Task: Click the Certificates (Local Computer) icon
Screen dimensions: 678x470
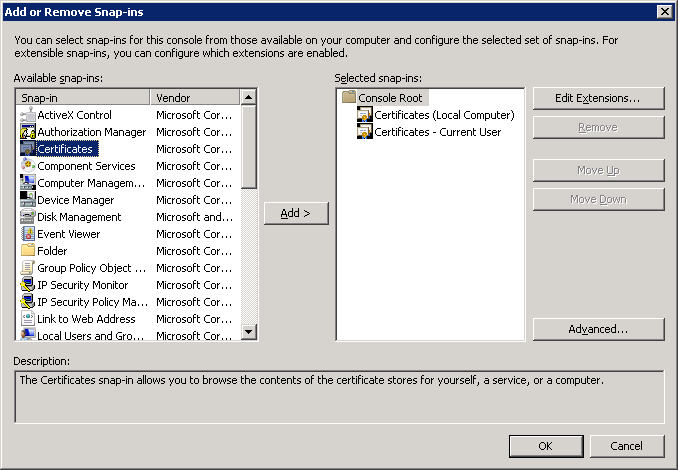Action: click(365, 115)
